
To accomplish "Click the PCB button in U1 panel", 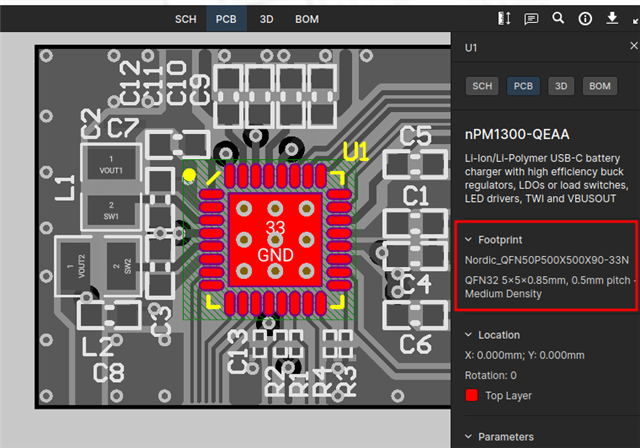I will tap(523, 86).
